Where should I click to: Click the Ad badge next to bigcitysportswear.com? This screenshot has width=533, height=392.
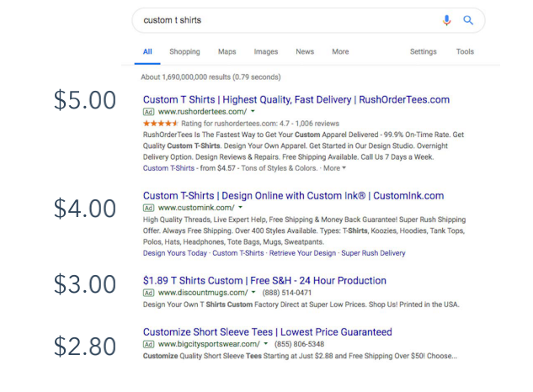[148, 344]
